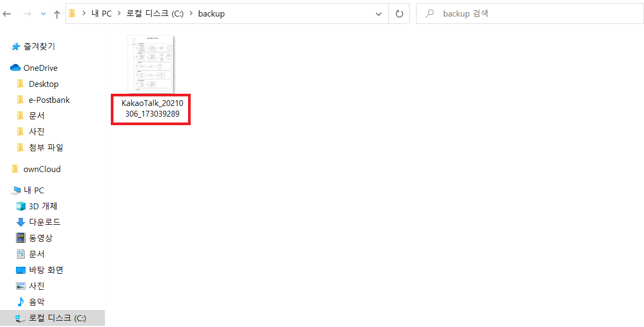Go up one folder level
Viewport: 644px width, 327px height.
click(x=57, y=14)
